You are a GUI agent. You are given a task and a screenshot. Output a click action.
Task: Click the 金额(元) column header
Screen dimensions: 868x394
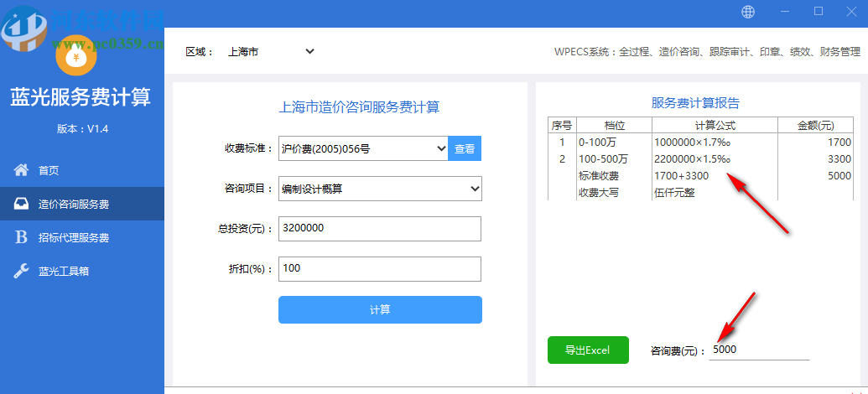[815, 125]
